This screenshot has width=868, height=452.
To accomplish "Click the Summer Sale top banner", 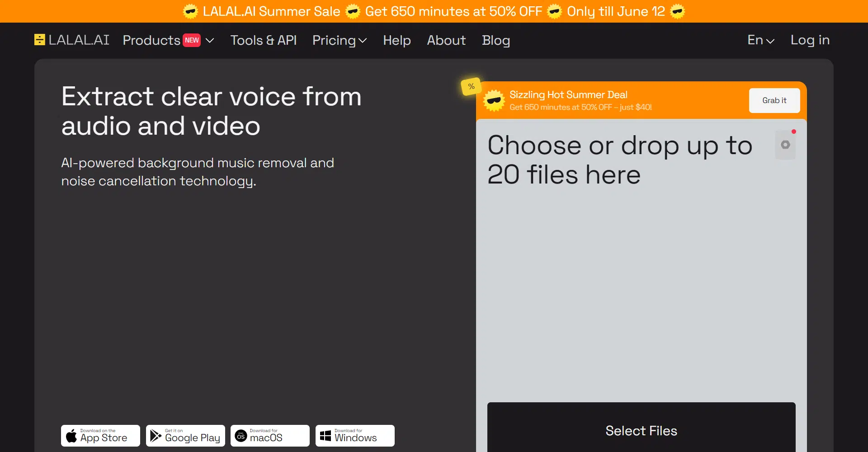I will [434, 11].
